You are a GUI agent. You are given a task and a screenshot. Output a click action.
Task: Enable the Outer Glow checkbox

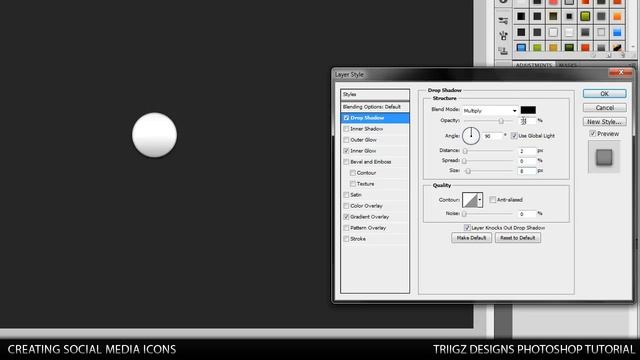346,140
